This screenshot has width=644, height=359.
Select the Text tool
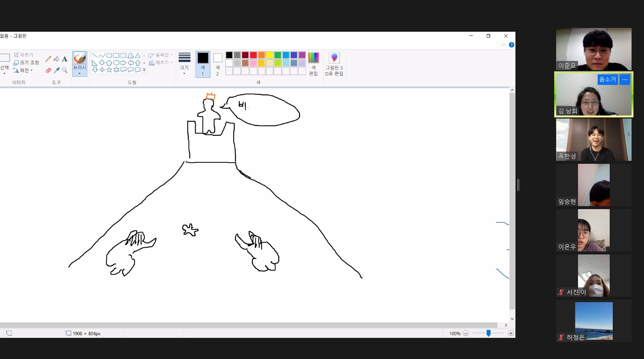(x=65, y=59)
